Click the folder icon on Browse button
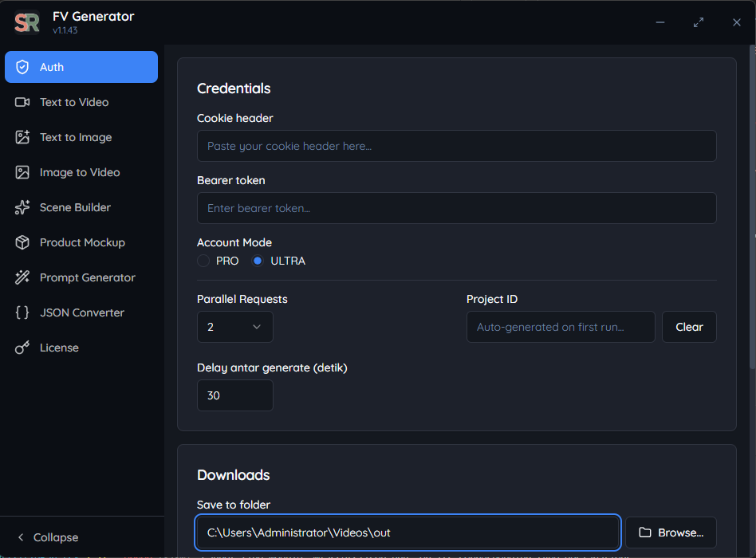756x558 pixels. [645, 532]
